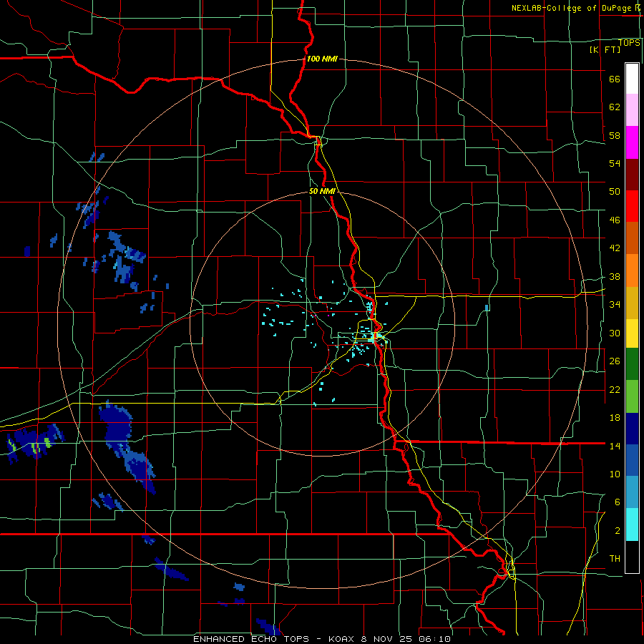Click the light green swatch near 22
644x644 pixels.
[632, 396]
